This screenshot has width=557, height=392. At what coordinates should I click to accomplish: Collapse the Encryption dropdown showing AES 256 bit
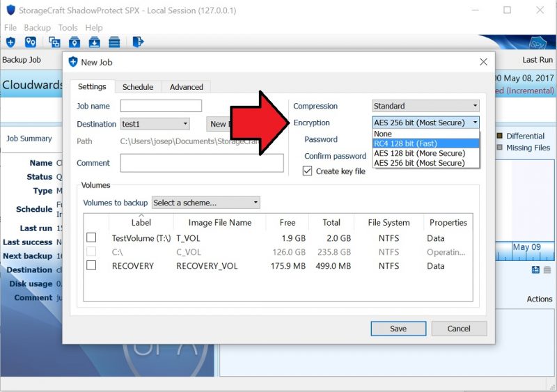click(425, 123)
